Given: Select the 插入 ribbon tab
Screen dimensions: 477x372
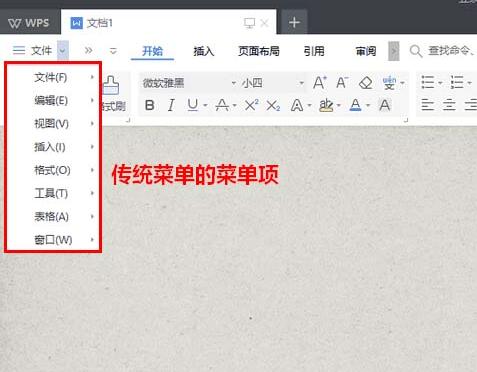Looking at the screenshot, I should coord(204,51).
